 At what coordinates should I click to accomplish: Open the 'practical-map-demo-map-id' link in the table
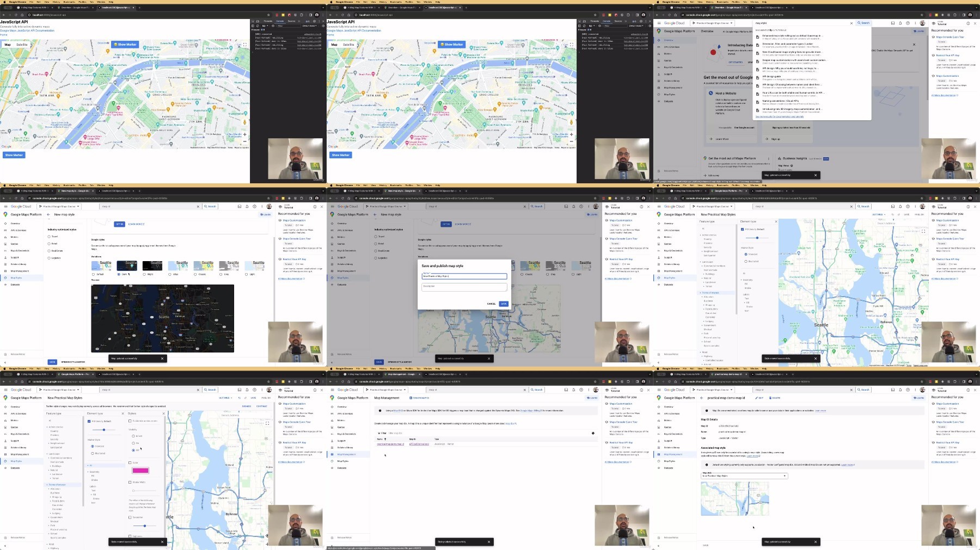coord(390,444)
